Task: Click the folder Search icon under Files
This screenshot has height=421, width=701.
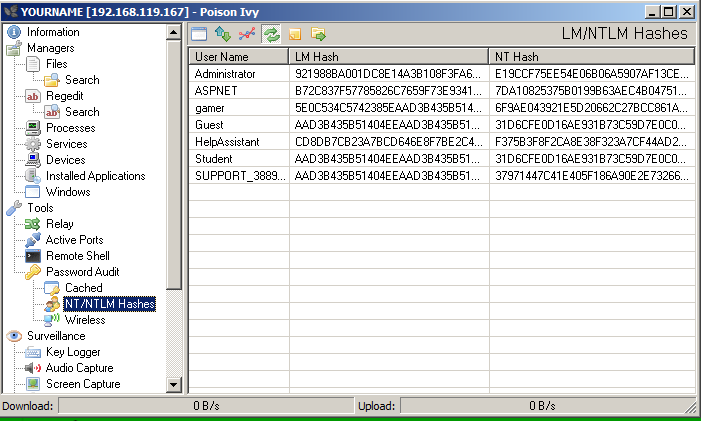Action: point(52,80)
